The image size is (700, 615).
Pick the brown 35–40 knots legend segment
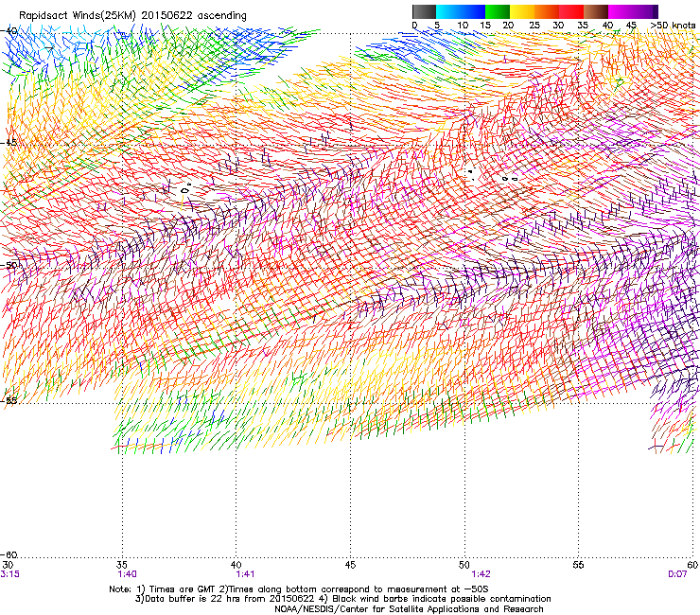click(x=596, y=11)
